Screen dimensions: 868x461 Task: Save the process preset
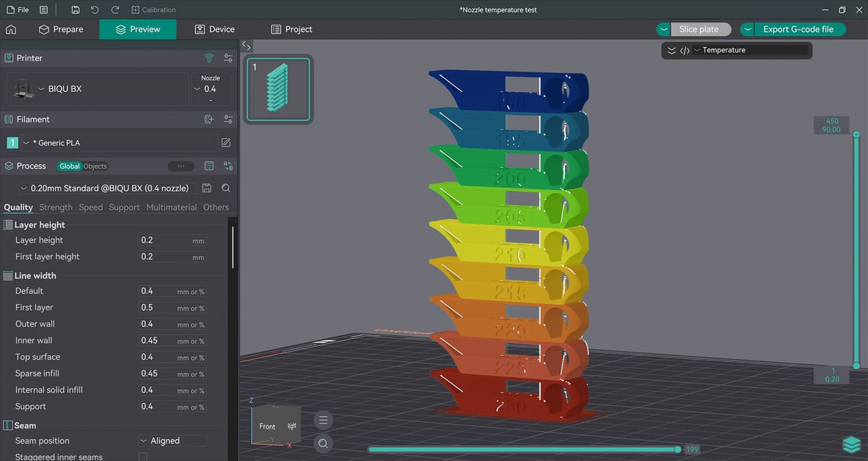[207, 188]
